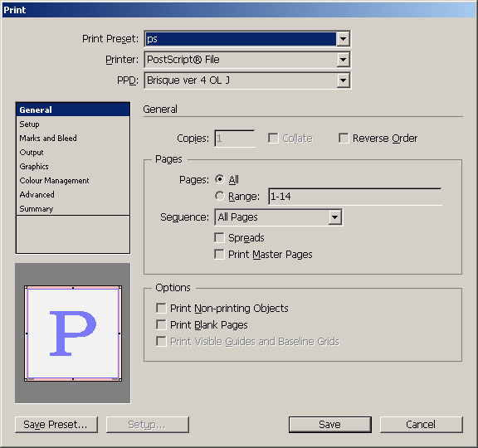Select General in the category list
This screenshot has width=478, height=448.
[x=73, y=110]
